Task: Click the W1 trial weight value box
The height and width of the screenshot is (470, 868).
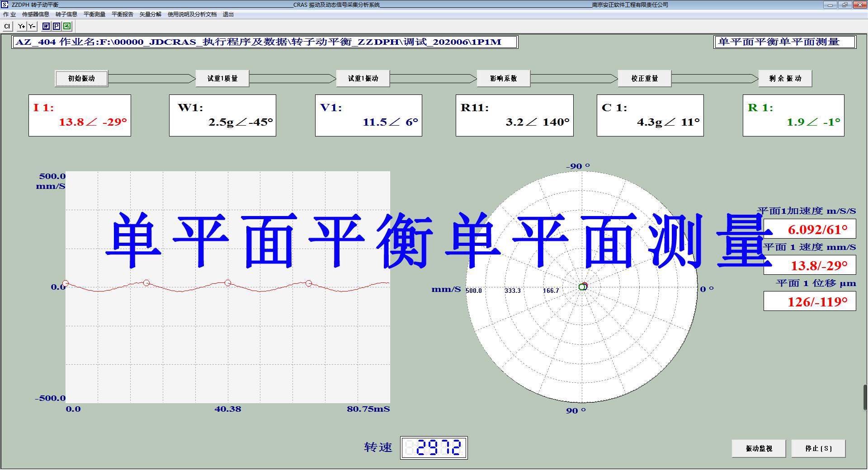Action: (x=222, y=115)
